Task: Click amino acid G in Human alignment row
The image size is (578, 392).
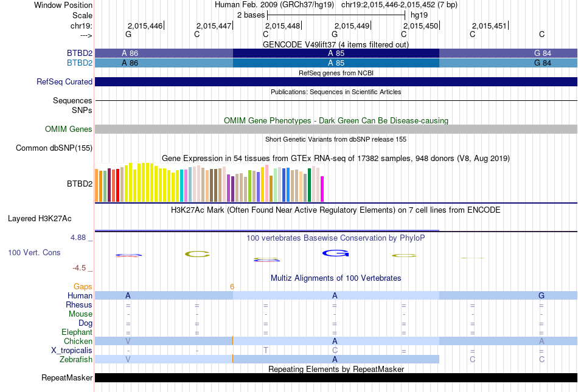Action: pos(541,295)
